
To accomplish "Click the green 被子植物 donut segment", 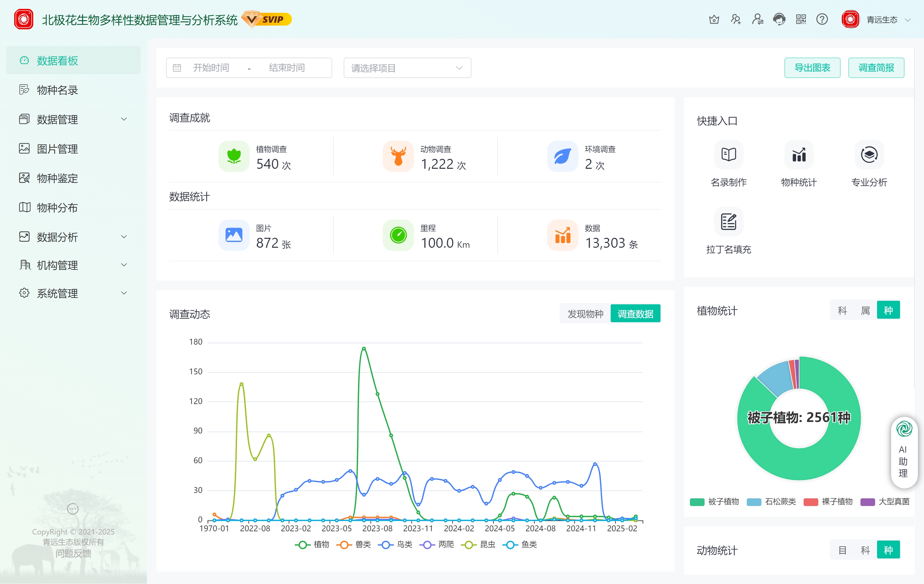I will click(x=799, y=464).
